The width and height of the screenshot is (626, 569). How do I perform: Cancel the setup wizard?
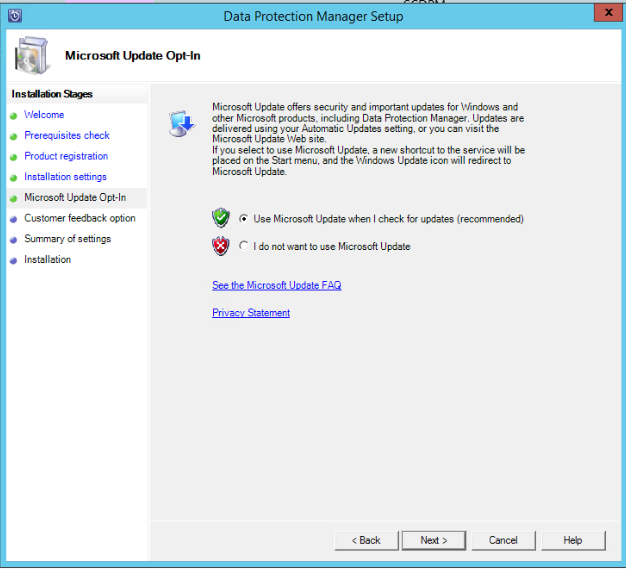click(503, 540)
